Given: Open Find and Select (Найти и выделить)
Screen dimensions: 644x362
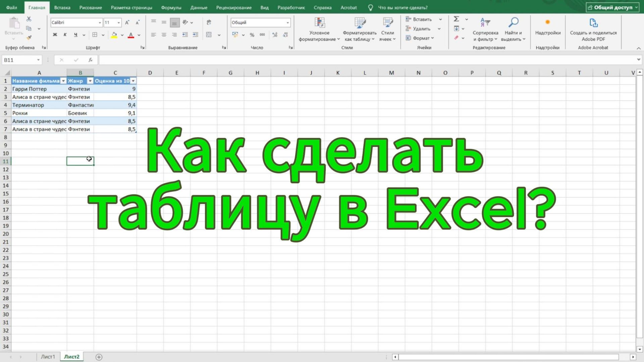Looking at the screenshot, I should click(x=513, y=30).
